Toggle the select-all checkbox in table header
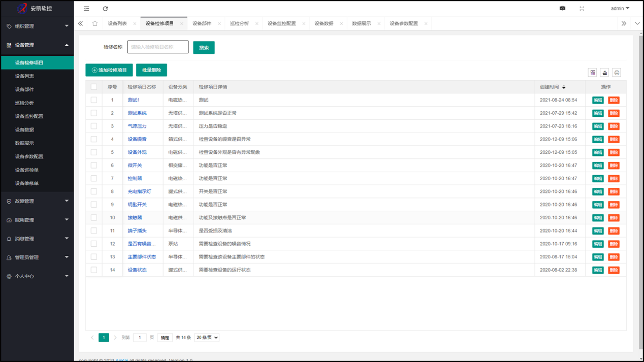 (x=94, y=87)
